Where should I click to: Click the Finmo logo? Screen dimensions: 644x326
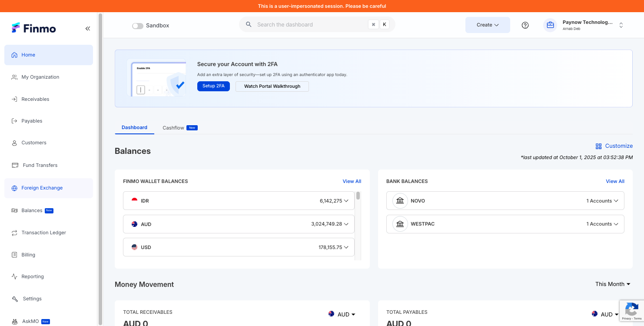point(34,28)
